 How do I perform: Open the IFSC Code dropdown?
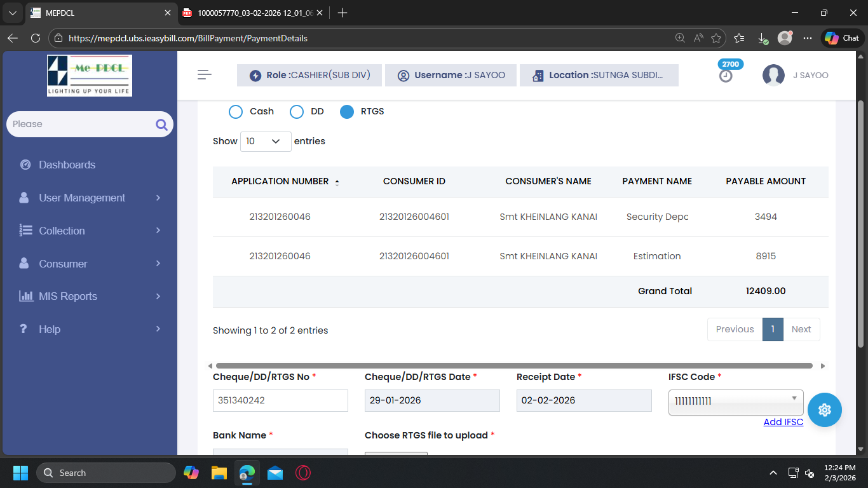point(735,402)
